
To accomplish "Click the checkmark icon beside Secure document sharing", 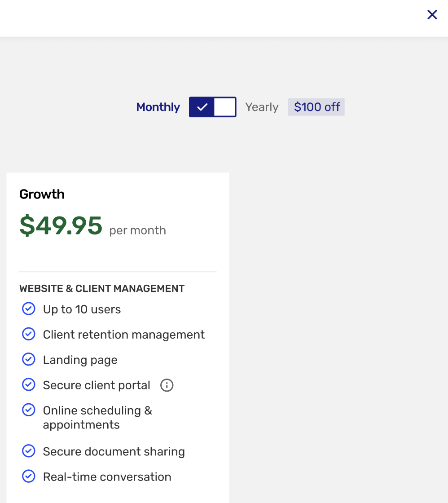I will tap(28, 451).
